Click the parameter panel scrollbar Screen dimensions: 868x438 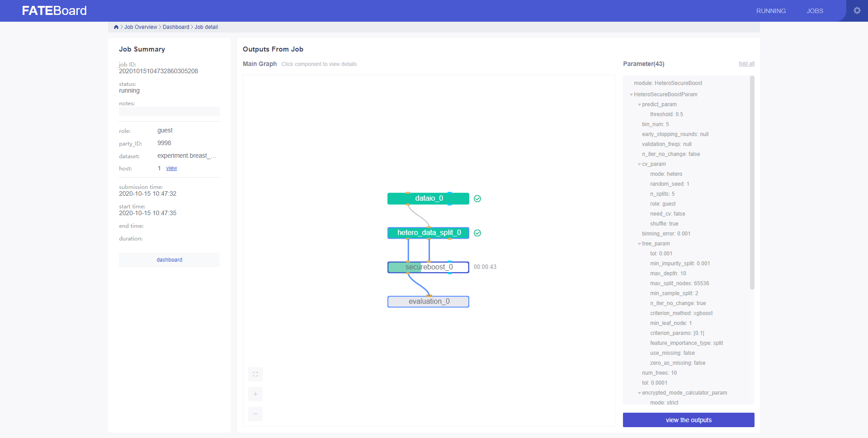click(752, 183)
